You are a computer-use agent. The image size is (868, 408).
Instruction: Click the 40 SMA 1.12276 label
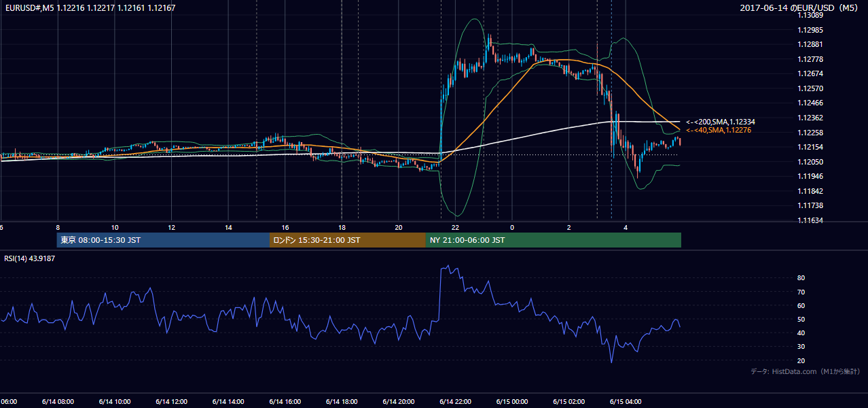tap(719, 130)
